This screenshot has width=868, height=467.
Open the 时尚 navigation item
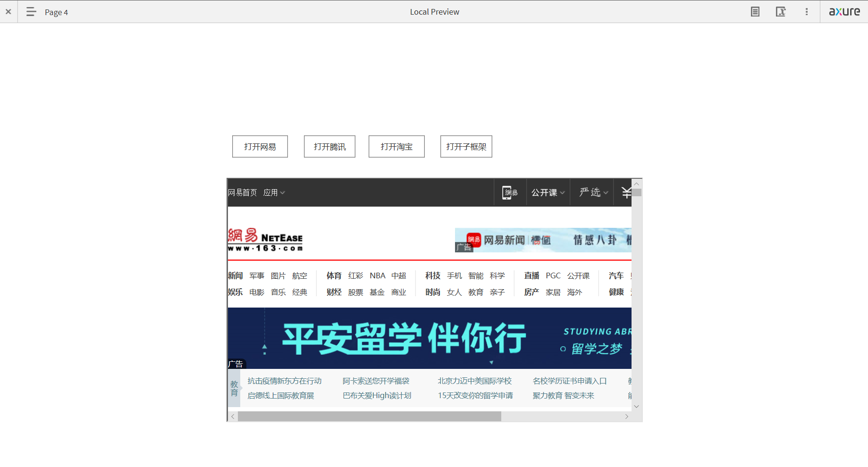click(433, 292)
